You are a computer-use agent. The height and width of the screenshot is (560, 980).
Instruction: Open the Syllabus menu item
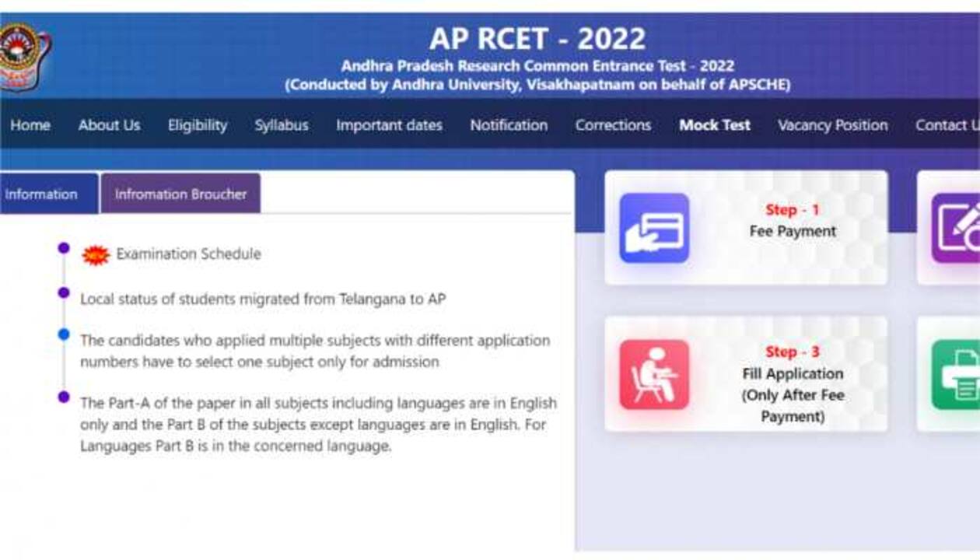[282, 125]
